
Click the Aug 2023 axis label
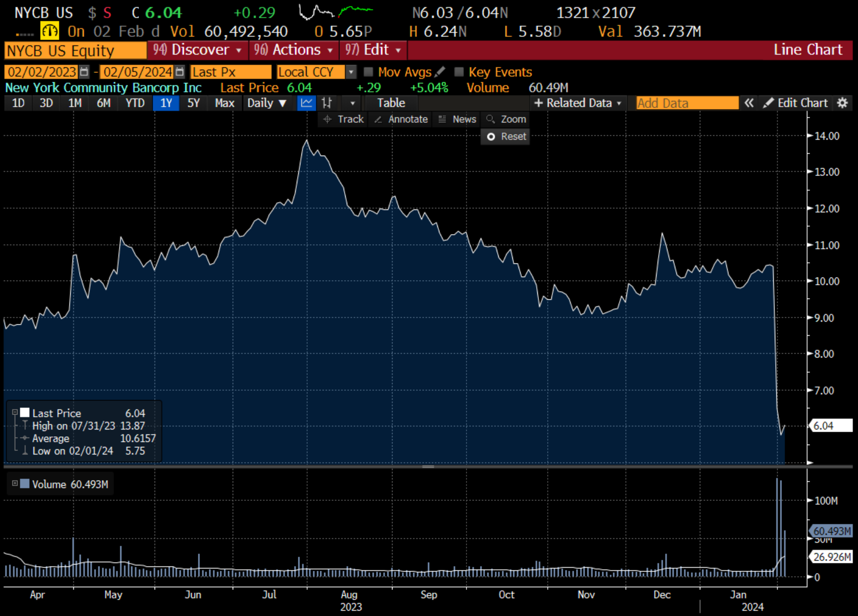(x=350, y=600)
